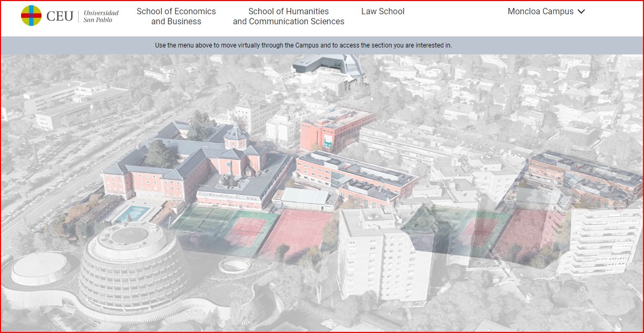Click the Universidad San Pablo logo text
This screenshot has height=333, width=644.
point(101,16)
